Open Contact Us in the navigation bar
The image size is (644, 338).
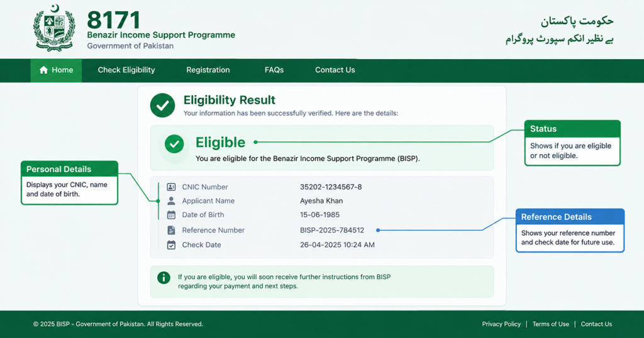tap(335, 70)
